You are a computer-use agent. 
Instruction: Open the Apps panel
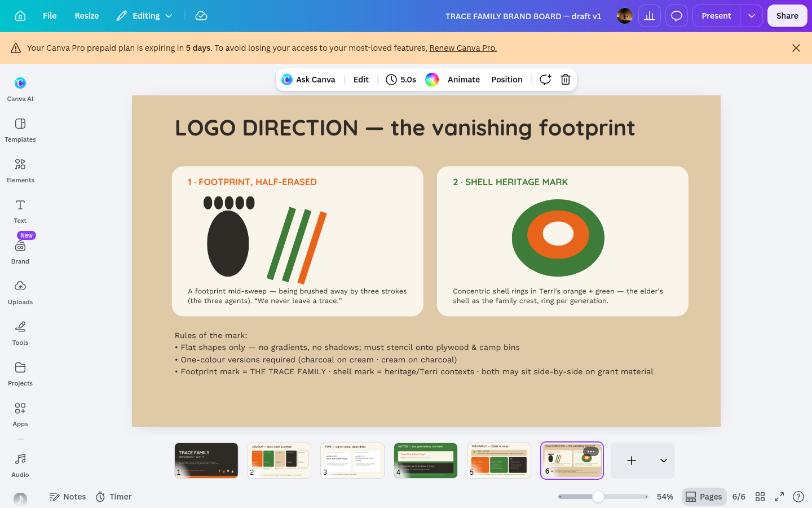(x=20, y=414)
